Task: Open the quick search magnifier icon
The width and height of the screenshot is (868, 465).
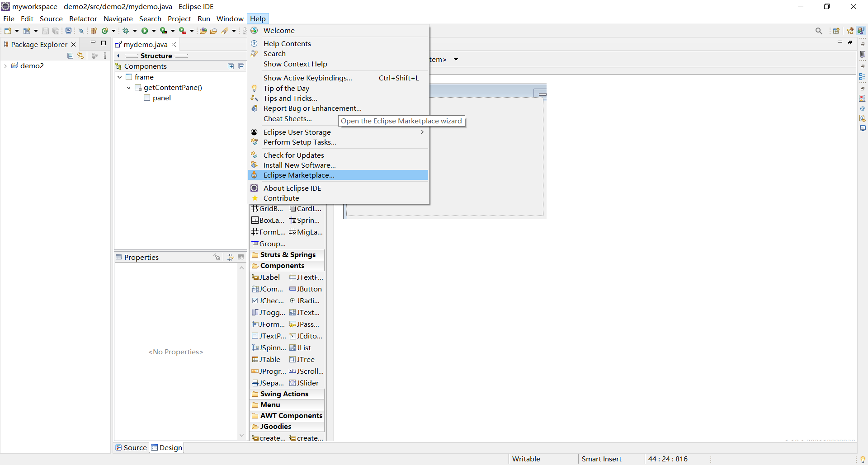Action: [819, 31]
